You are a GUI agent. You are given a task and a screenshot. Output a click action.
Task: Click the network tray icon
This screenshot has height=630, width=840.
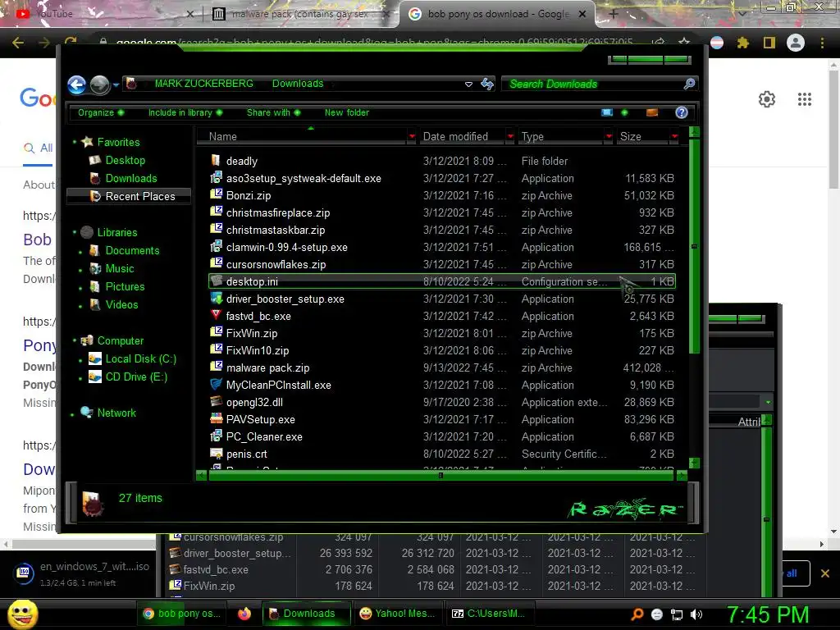[677, 614]
